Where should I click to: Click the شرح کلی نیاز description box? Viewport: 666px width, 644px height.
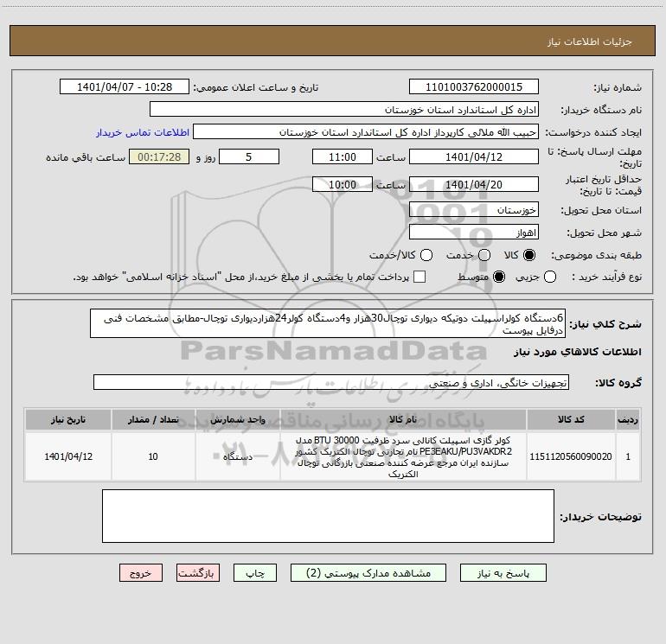pyautogui.click(x=328, y=323)
